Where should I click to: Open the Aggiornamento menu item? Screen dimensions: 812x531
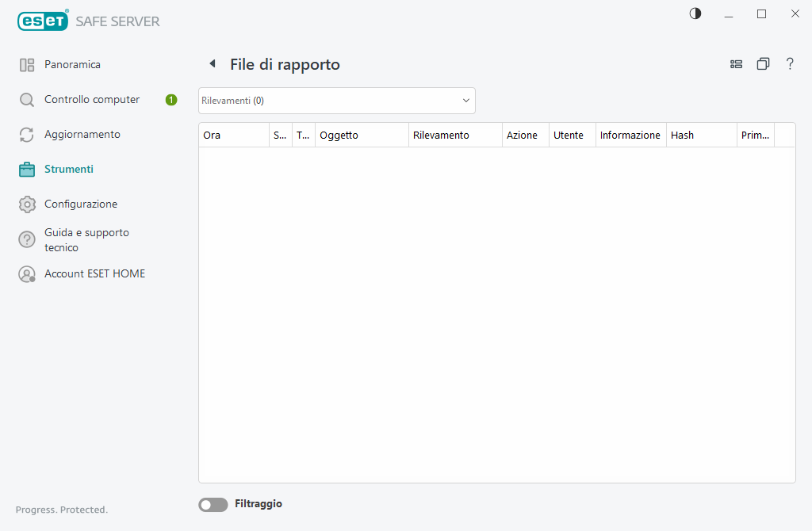click(82, 134)
